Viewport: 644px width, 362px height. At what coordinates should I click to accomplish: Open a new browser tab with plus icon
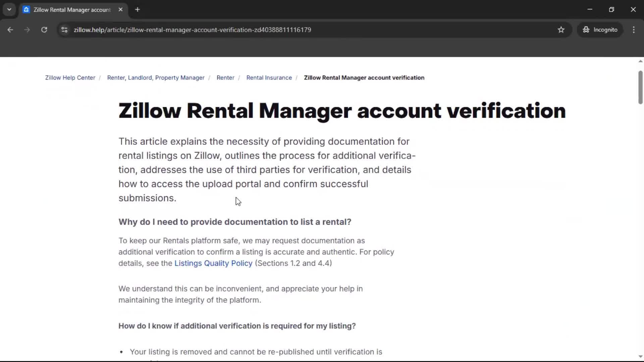pyautogui.click(x=137, y=9)
